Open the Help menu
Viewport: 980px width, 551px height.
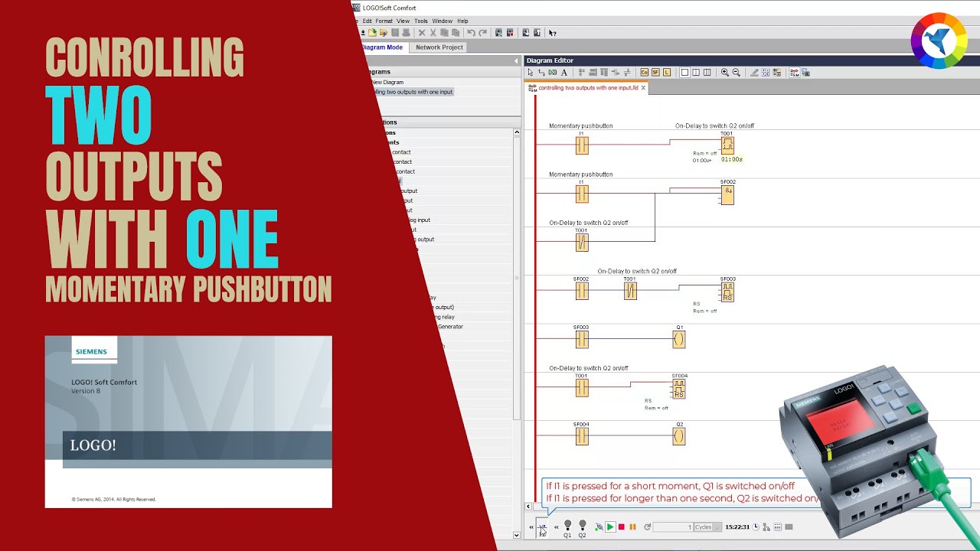(462, 21)
